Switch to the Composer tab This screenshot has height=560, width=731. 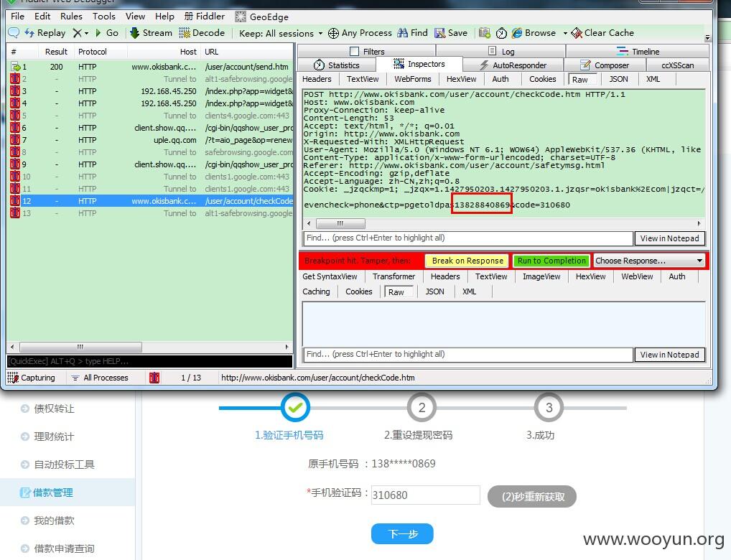[x=605, y=65]
